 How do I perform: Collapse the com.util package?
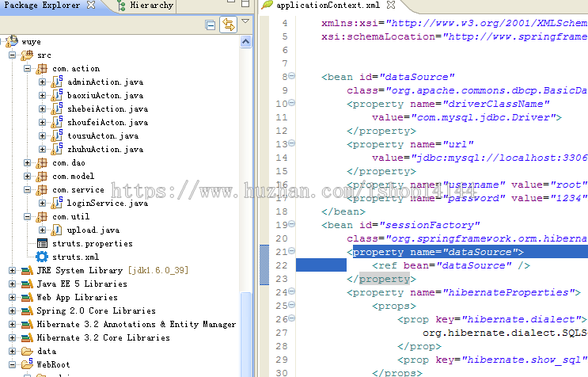[28, 217]
